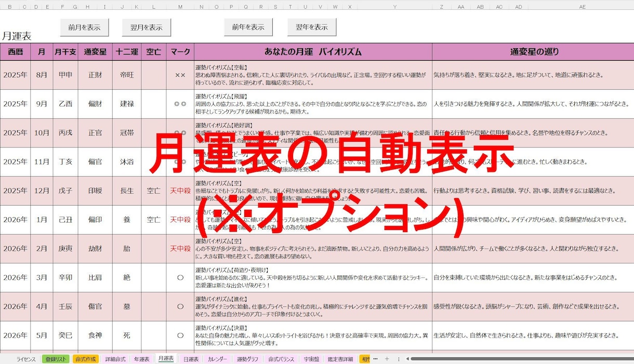634x364 pixels.
Task: Select cell 食神 in the 5月 row
Action: pos(95,335)
